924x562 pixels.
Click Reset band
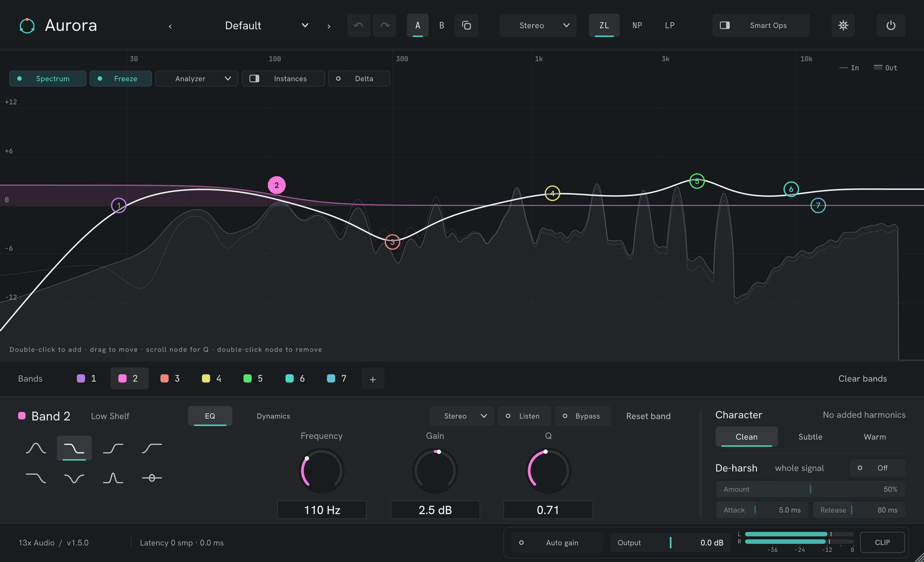648,416
